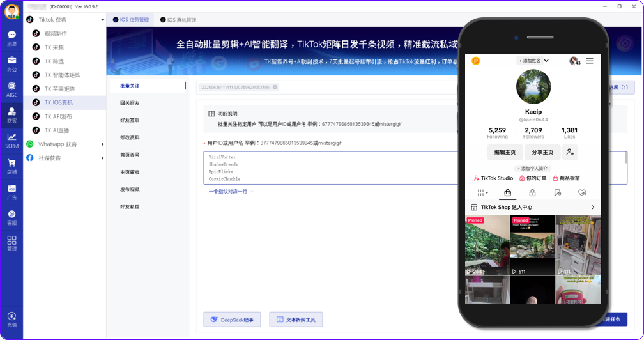Click the 2,709 Followers count

[x=533, y=133]
